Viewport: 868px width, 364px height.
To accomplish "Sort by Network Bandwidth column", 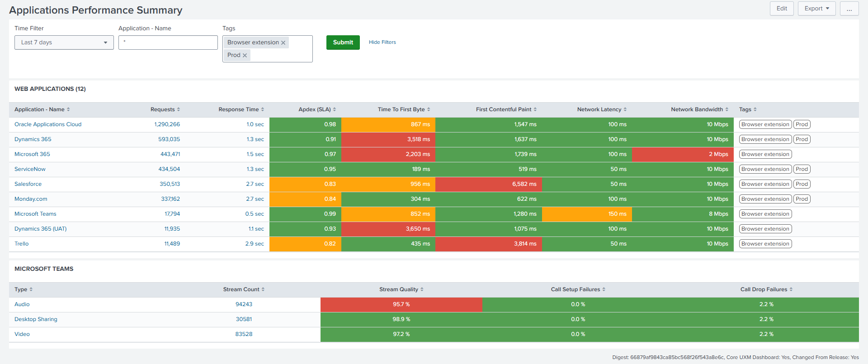I will (x=699, y=109).
